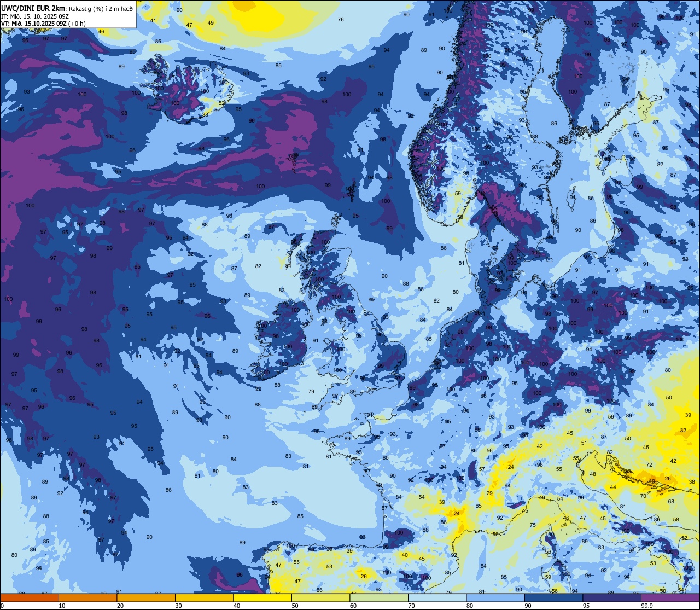This screenshot has width=700, height=610.
Task: Click the 'IT: Mið. 15. 10. 2025 09Z' line
Action: (x=35, y=16)
